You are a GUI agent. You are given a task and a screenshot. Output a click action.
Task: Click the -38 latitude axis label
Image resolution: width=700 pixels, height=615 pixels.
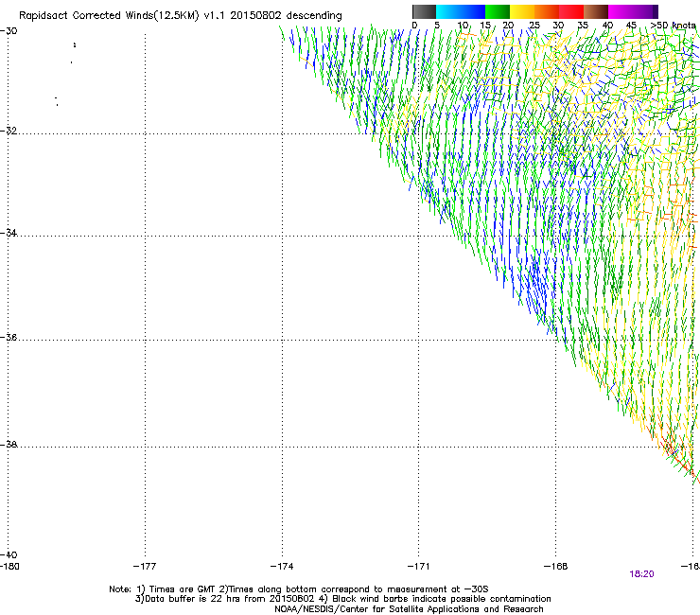9,445
